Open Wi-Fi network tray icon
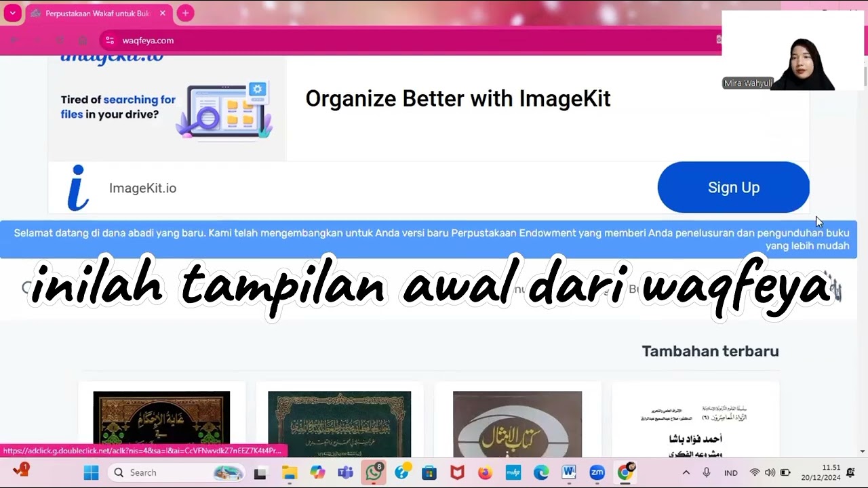The height and width of the screenshot is (488, 868). (754, 472)
